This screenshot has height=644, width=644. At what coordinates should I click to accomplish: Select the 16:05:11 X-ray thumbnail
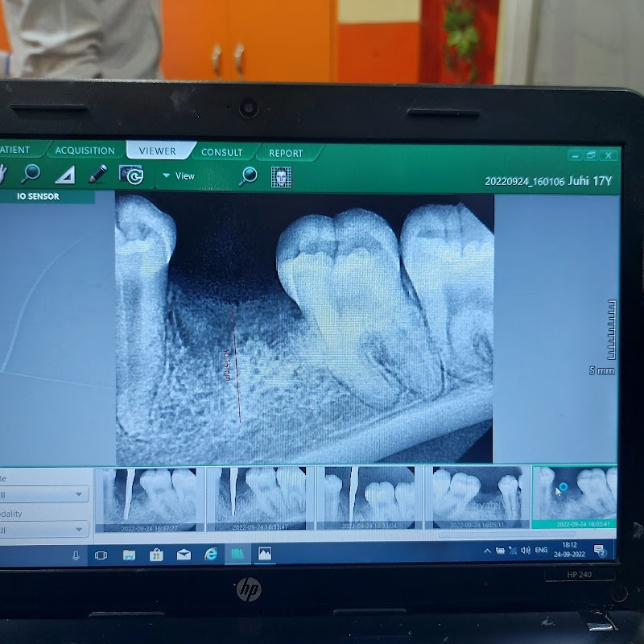pyautogui.click(x=478, y=497)
